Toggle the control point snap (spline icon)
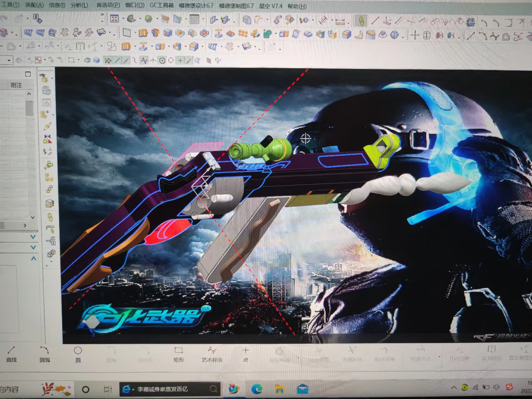Screen dimensions: 532x399 [x=144, y=60]
